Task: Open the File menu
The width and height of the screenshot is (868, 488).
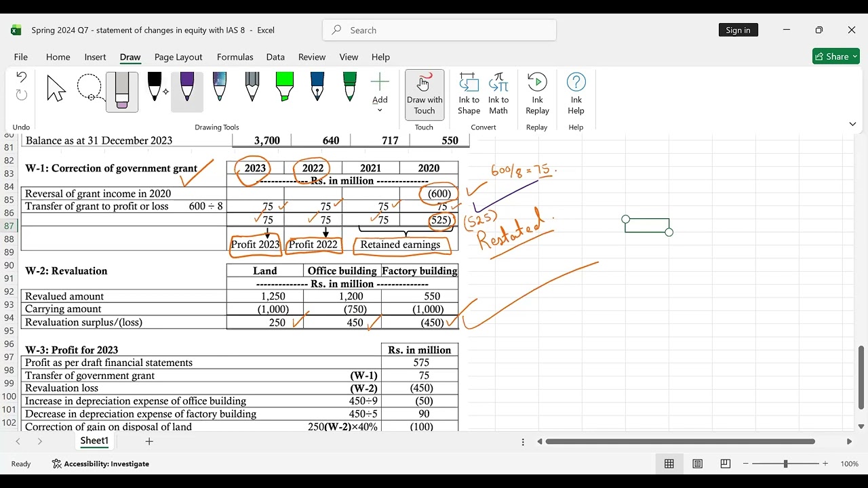Action: (x=21, y=57)
